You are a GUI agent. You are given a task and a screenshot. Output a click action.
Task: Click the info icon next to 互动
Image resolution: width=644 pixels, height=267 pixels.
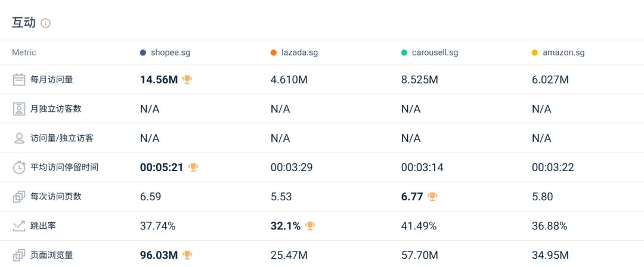tap(45, 23)
